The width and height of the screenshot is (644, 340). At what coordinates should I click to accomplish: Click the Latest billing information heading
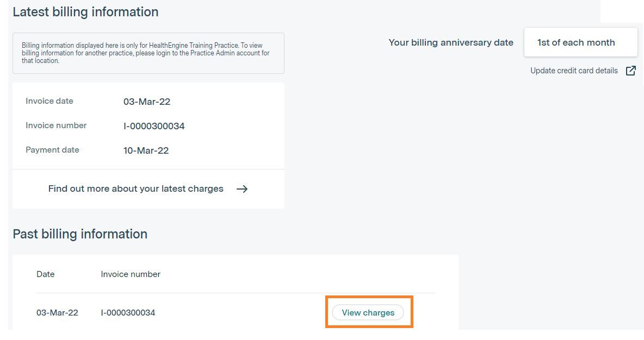[85, 12]
